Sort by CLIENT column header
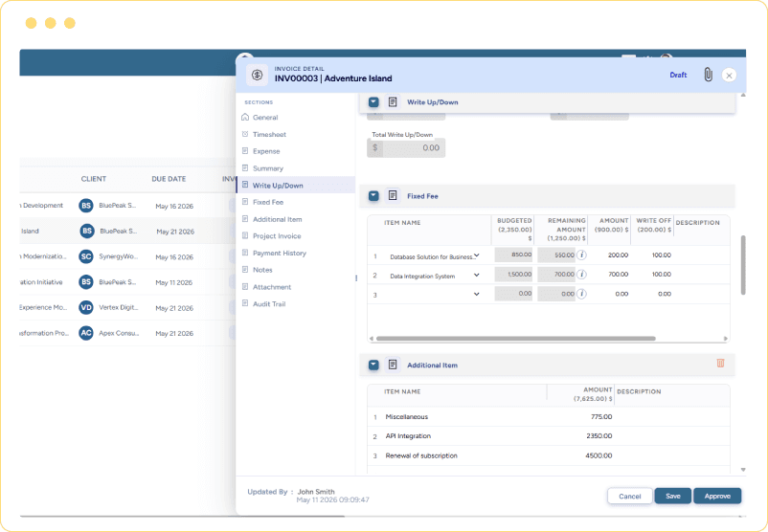Viewport: 768px width, 532px height. coord(94,179)
